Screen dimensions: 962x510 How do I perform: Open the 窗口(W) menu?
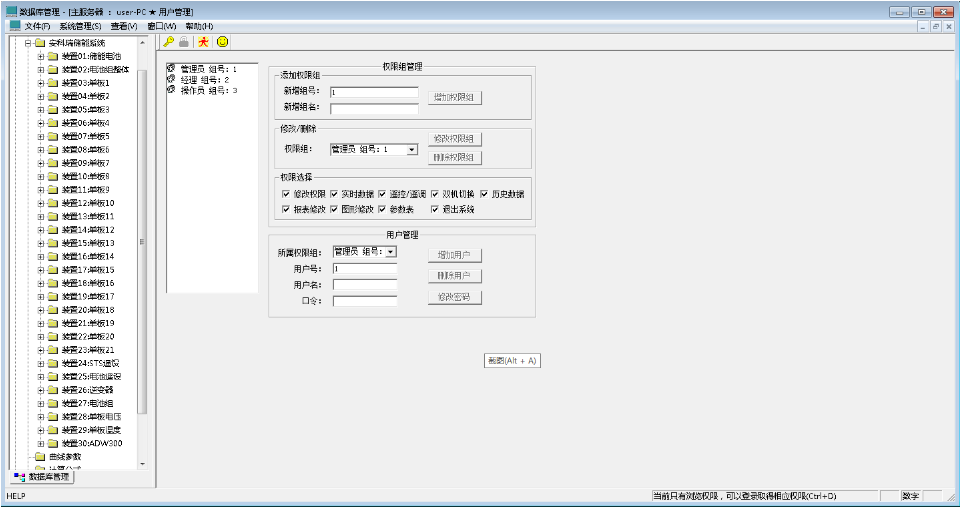click(x=161, y=26)
